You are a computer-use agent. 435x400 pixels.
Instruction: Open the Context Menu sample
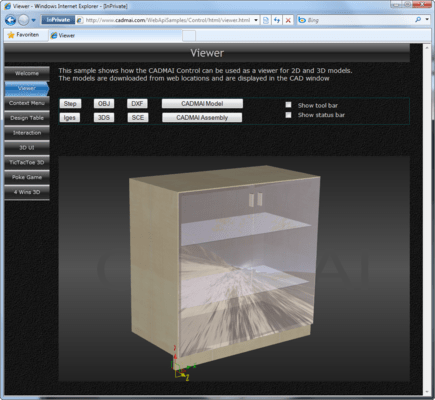(x=27, y=103)
